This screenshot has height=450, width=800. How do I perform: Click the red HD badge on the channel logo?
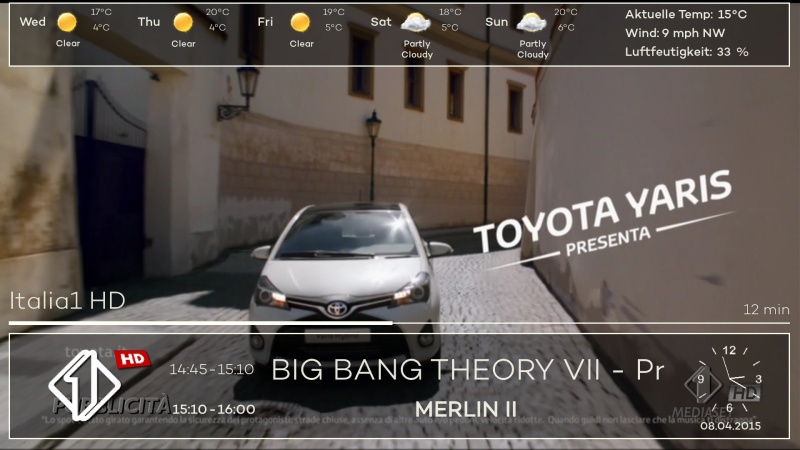[x=133, y=359]
